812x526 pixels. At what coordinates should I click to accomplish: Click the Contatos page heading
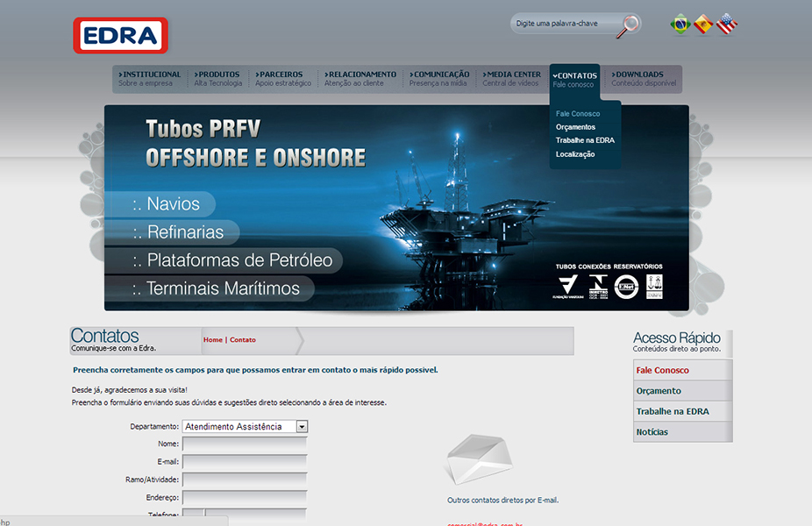(104, 336)
